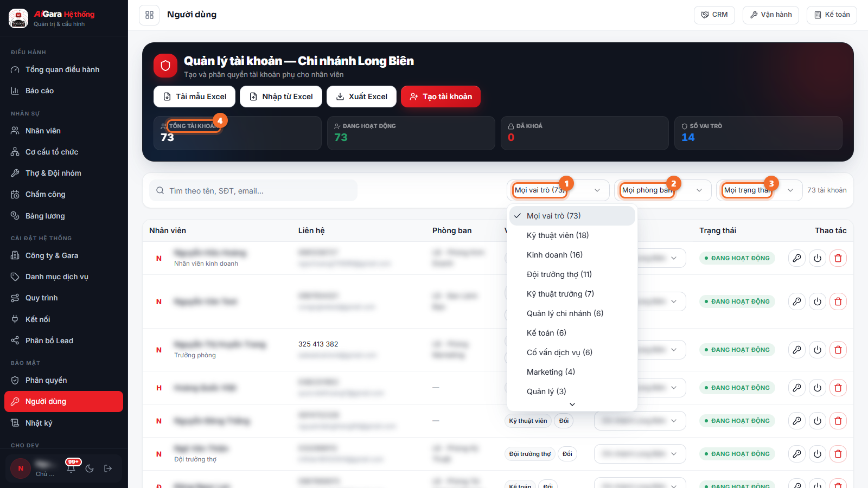The height and width of the screenshot is (488, 868).
Task: Open Nhật ký in sidebar
Action: point(64,423)
